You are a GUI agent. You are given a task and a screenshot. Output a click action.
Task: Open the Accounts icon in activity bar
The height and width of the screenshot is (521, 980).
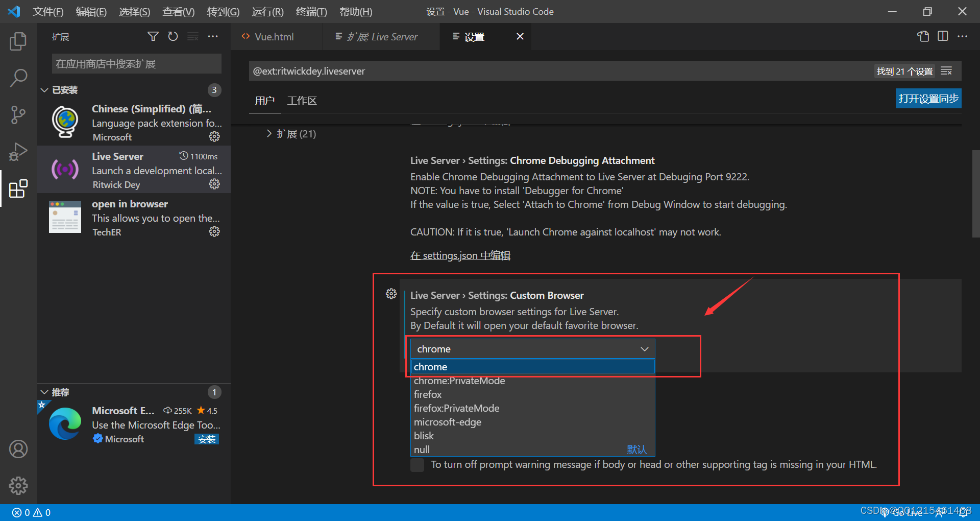pyautogui.click(x=18, y=449)
